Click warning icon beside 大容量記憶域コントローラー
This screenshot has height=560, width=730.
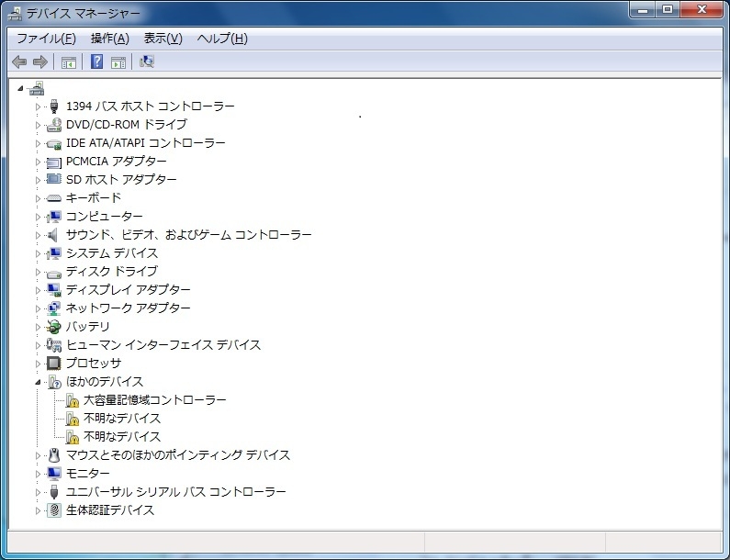point(73,400)
